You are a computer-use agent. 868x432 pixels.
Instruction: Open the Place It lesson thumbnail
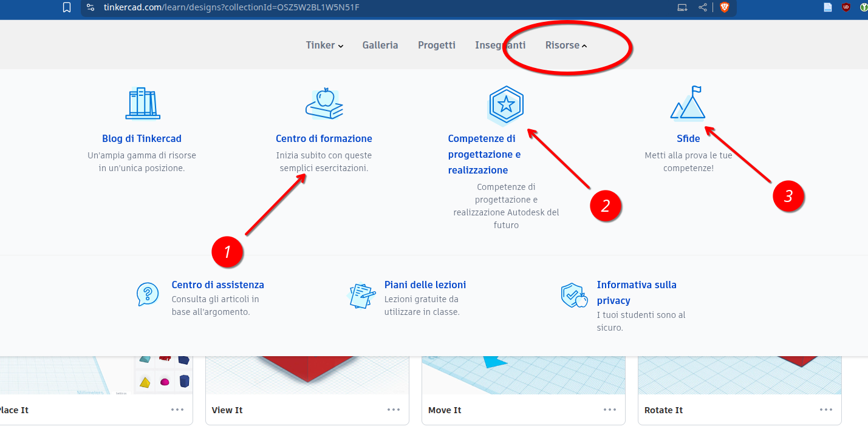[95, 375]
